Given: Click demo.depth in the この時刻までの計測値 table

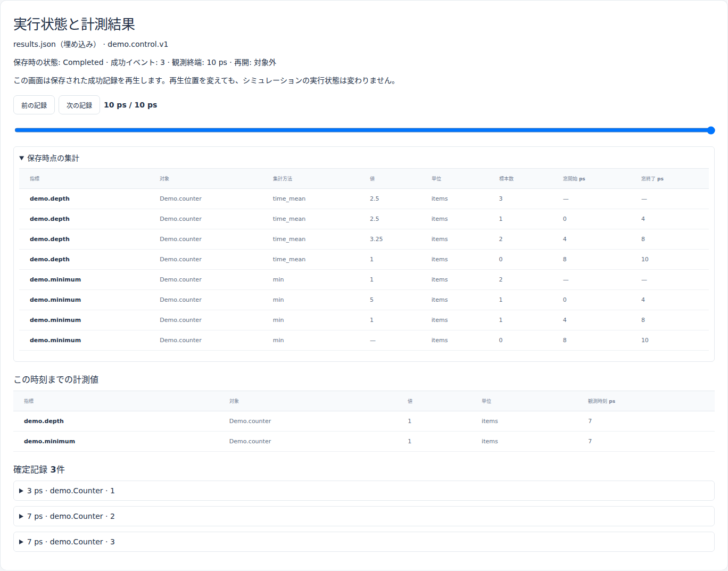Looking at the screenshot, I should coord(44,421).
